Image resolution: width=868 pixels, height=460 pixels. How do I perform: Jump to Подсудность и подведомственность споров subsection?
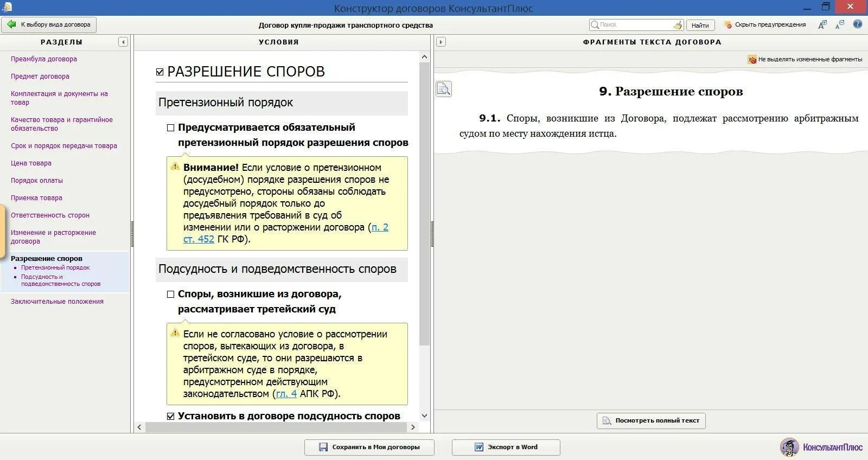(61, 280)
